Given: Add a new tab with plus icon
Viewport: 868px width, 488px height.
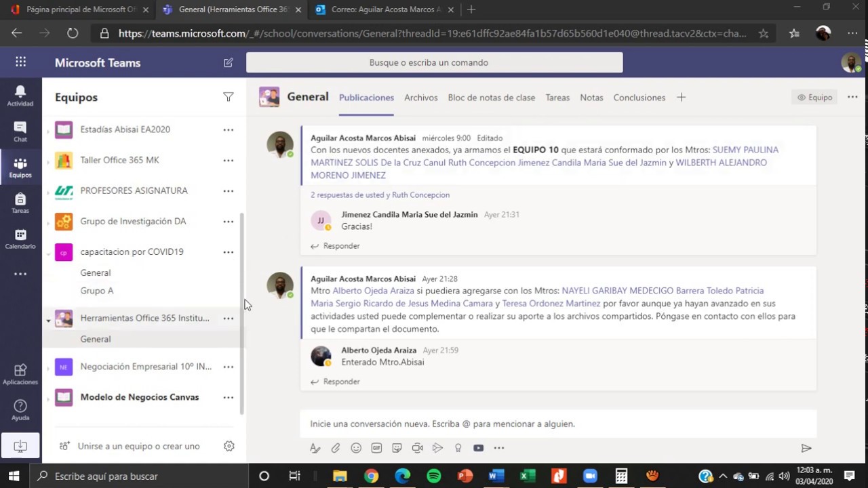Looking at the screenshot, I should (x=681, y=98).
